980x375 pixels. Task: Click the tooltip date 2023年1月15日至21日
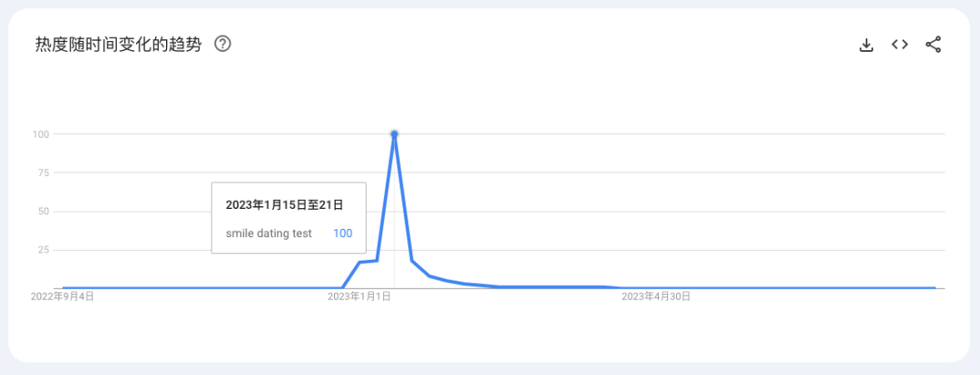click(x=284, y=205)
